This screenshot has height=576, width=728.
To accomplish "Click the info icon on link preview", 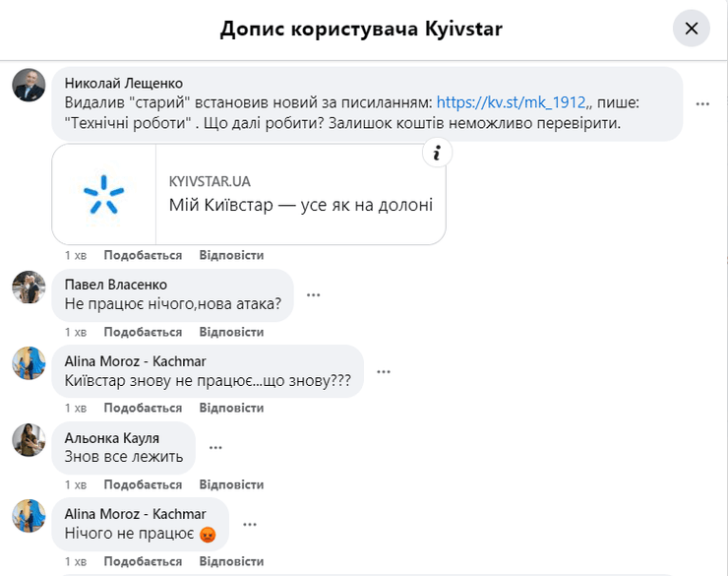I will pyautogui.click(x=436, y=153).
